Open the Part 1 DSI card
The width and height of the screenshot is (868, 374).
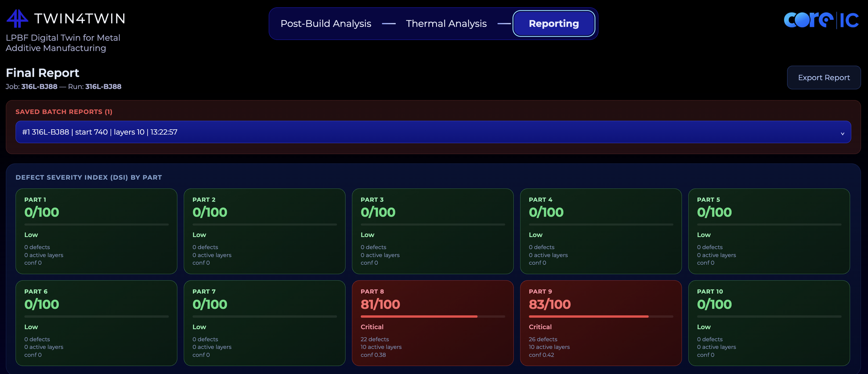[97, 231]
